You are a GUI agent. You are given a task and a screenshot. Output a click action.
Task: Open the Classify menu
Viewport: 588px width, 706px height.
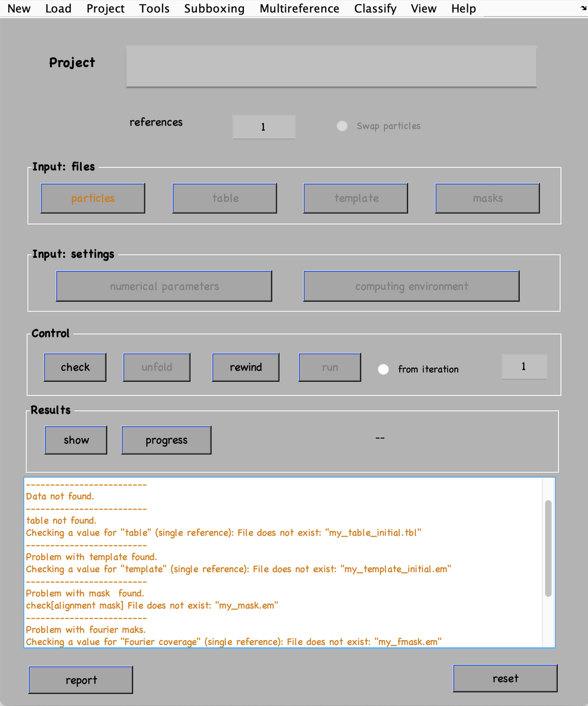(375, 8)
